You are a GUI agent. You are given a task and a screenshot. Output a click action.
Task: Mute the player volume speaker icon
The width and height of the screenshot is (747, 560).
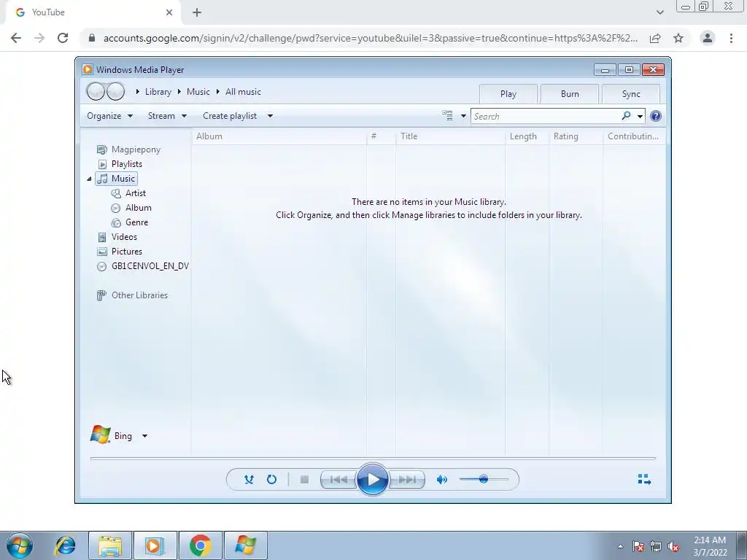click(442, 480)
